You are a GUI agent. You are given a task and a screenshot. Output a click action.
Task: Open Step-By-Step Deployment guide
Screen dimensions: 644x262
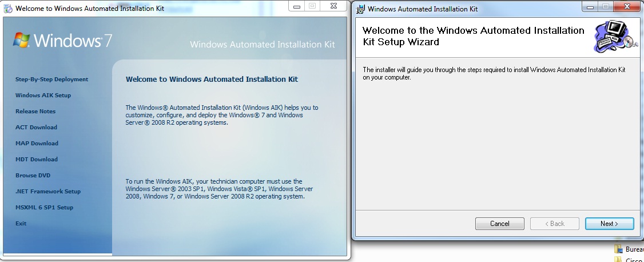tap(51, 80)
